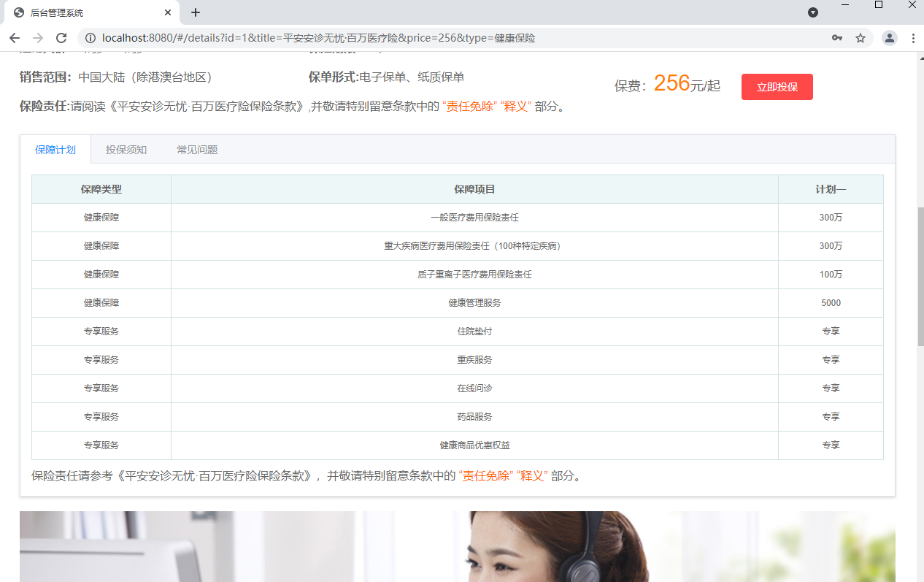Click the 100万 value cell
Viewport: 924px width, 582px height.
(831, 275)
